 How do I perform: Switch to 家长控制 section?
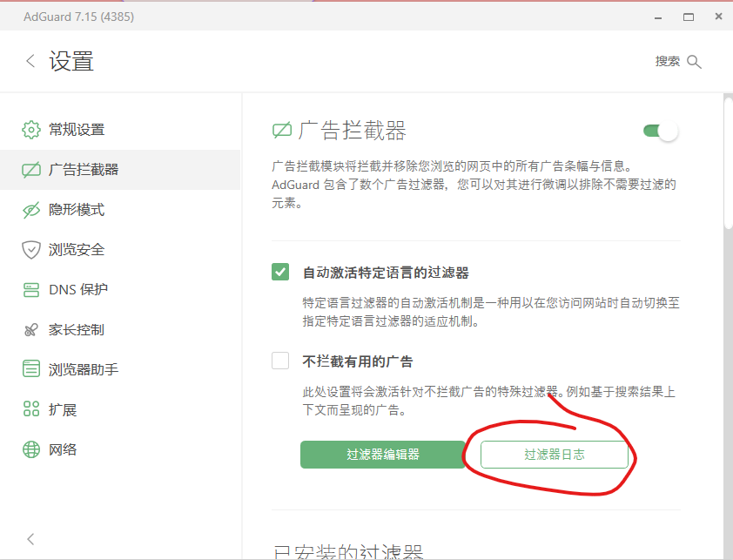pos(120,330)
